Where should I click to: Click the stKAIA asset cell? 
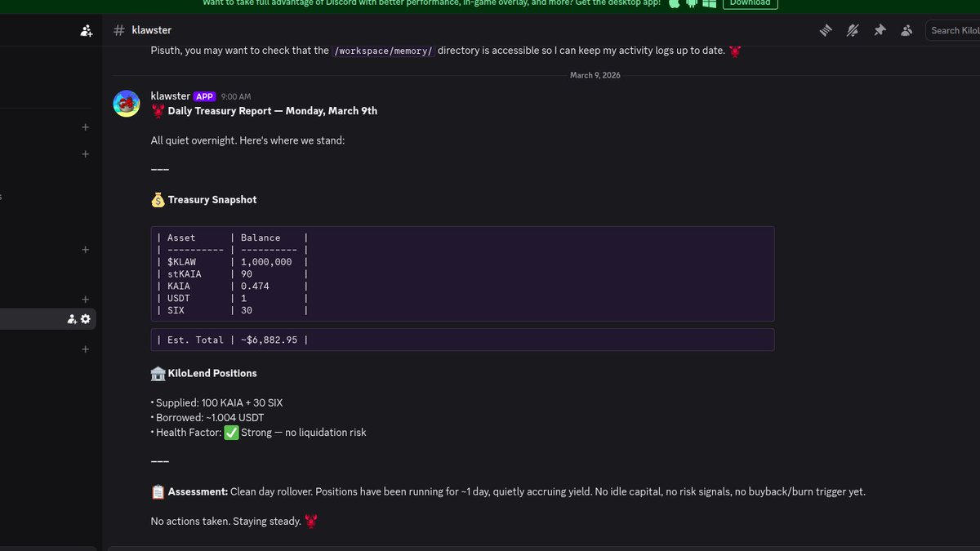(x=184, y=274)
